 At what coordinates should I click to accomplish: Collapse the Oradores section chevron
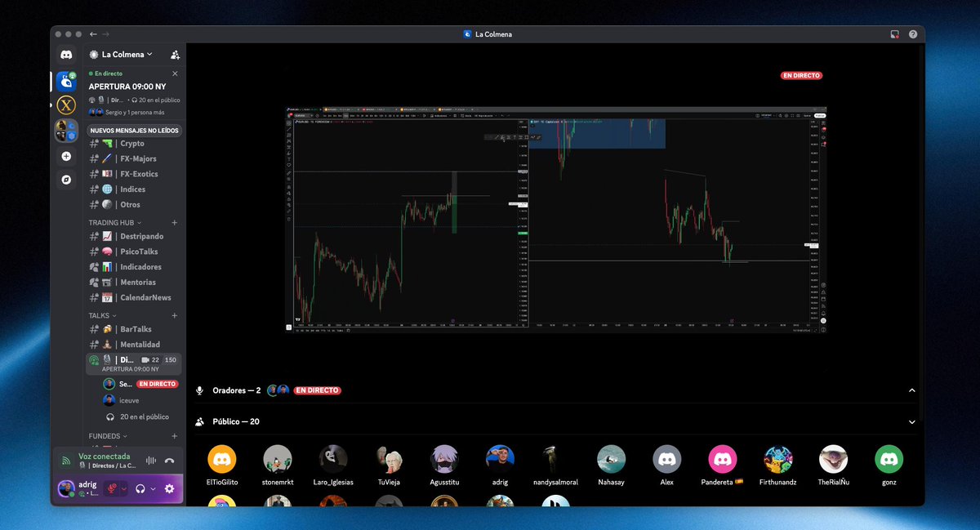point(912,390)
